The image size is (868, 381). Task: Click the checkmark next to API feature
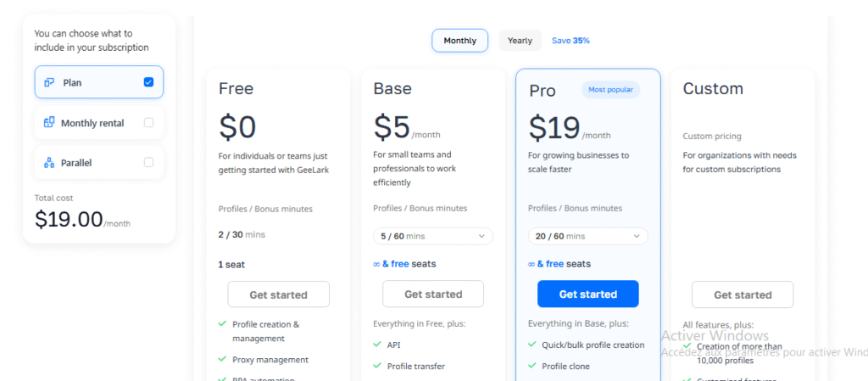[x=377, y=345]
